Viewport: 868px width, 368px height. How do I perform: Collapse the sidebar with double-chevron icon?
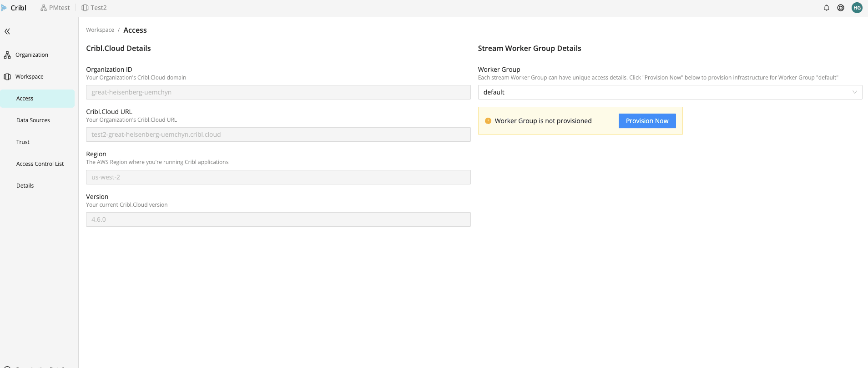7,31
